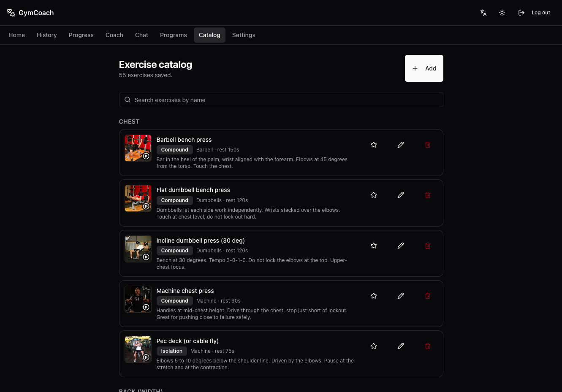
Task: Edit the Flat dumbbell bench press
Action: point(401,195)
